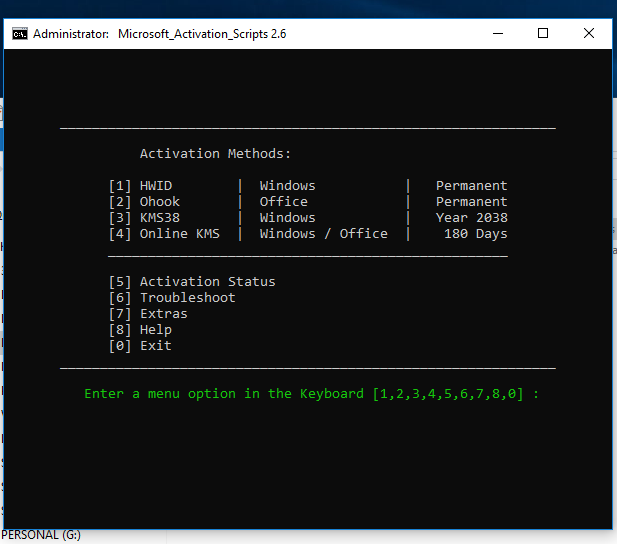
Task: Close the Microsoft_Activation_Scripts window
Action: point(589,33)
